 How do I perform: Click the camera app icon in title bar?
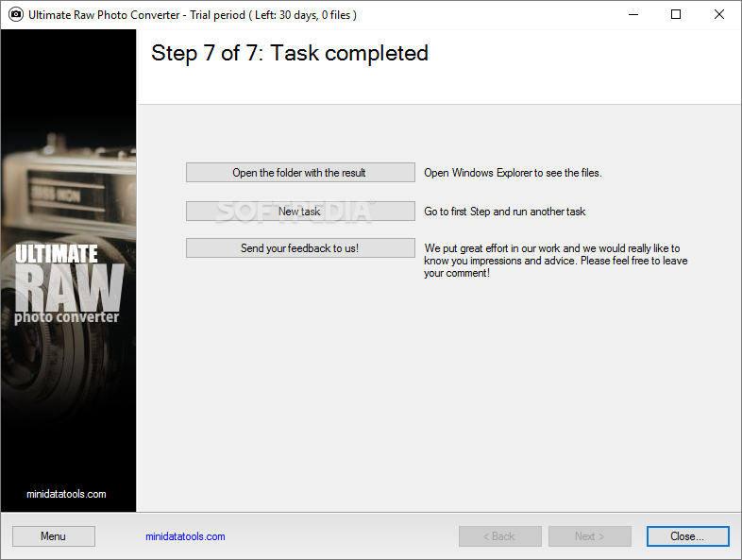tap(16, 15)
